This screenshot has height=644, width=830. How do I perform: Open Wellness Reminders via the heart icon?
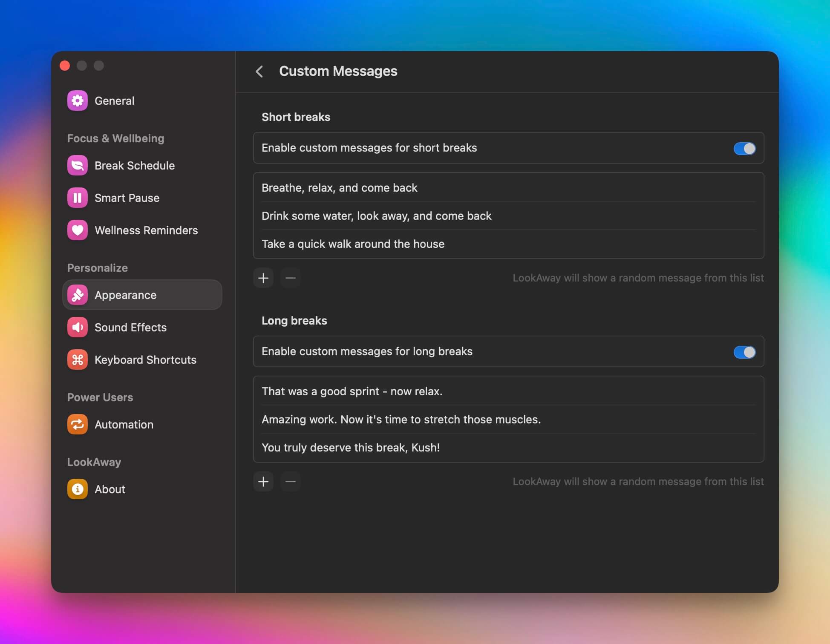point(78,230)
